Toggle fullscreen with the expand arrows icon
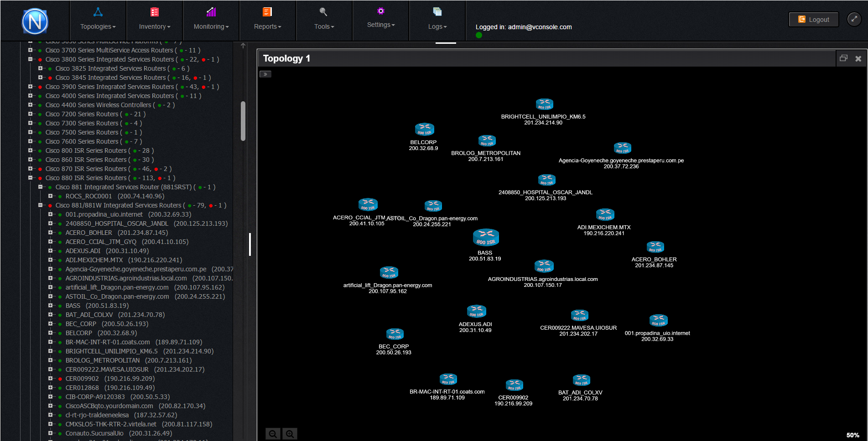The height and width of the screenshot is (441, 868). tap(854, 19)
